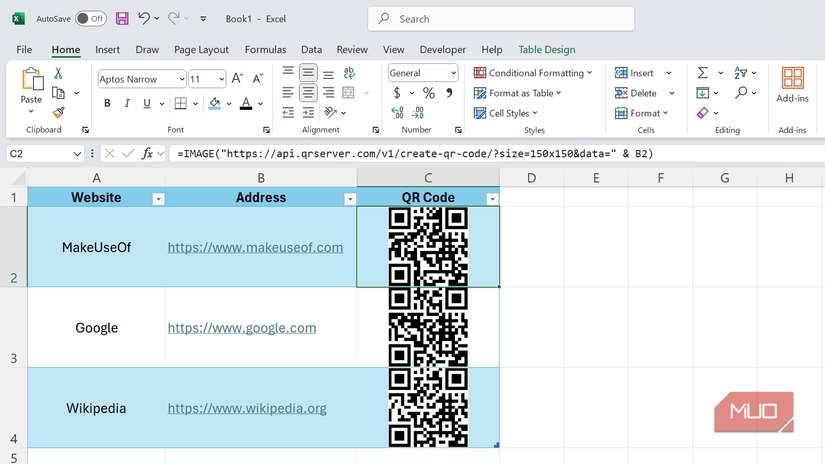Expand Cell Styles menu

pos(506,113)
